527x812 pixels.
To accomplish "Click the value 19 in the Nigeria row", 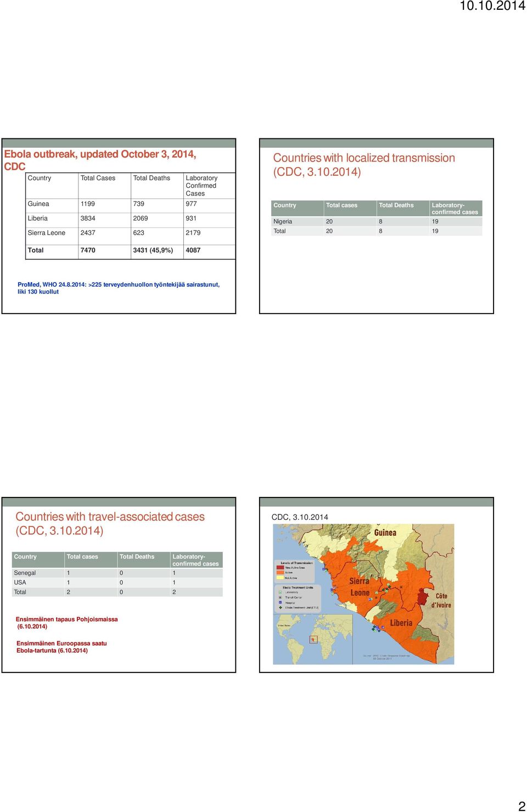I will point(435,222).
